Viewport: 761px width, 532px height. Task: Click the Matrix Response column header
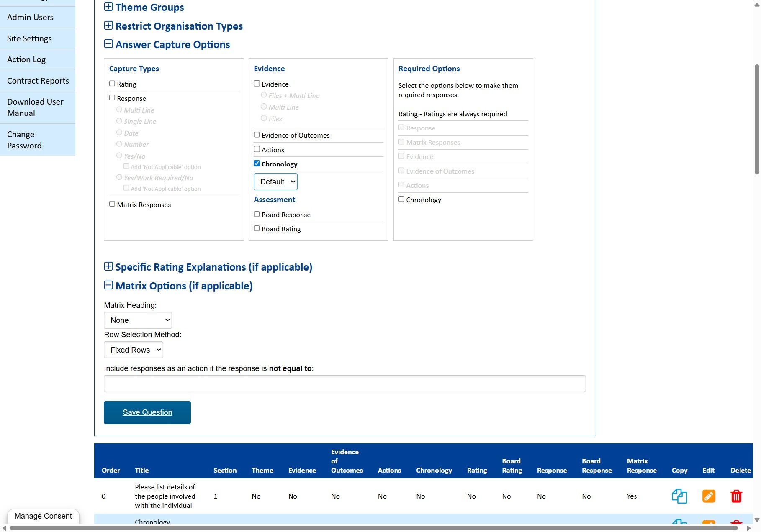click(x=642, y=466)
